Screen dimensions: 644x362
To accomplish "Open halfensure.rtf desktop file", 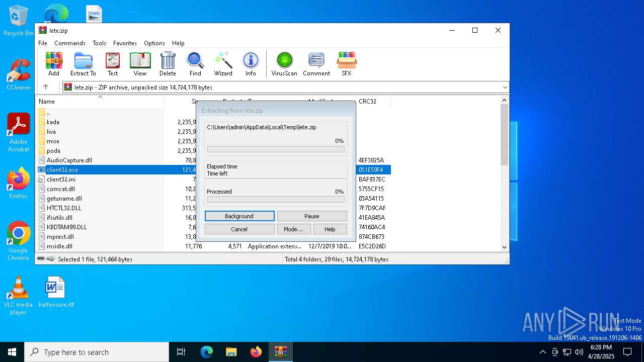I will (56, 292).
